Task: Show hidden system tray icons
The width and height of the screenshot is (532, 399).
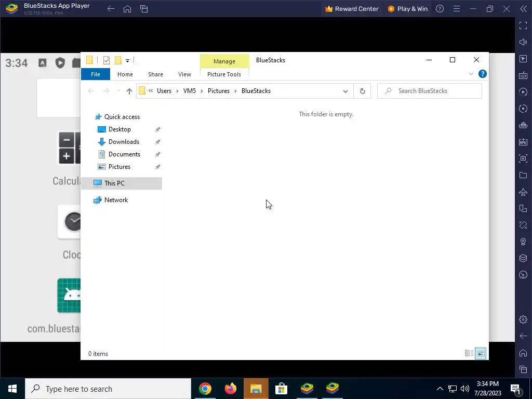Action: [x=440, y=389]
